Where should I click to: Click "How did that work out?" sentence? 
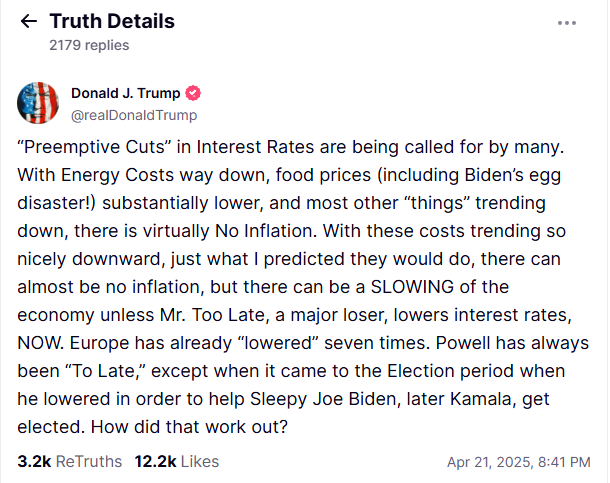(189, 427)
